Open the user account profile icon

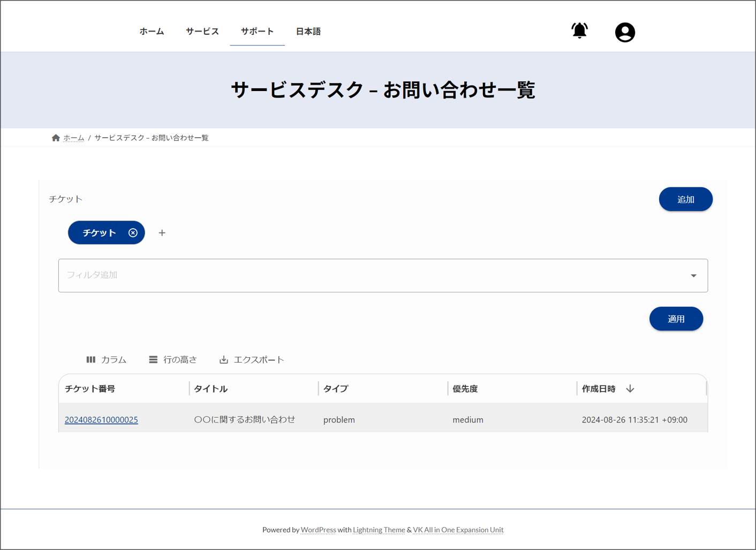pos(624,32)
